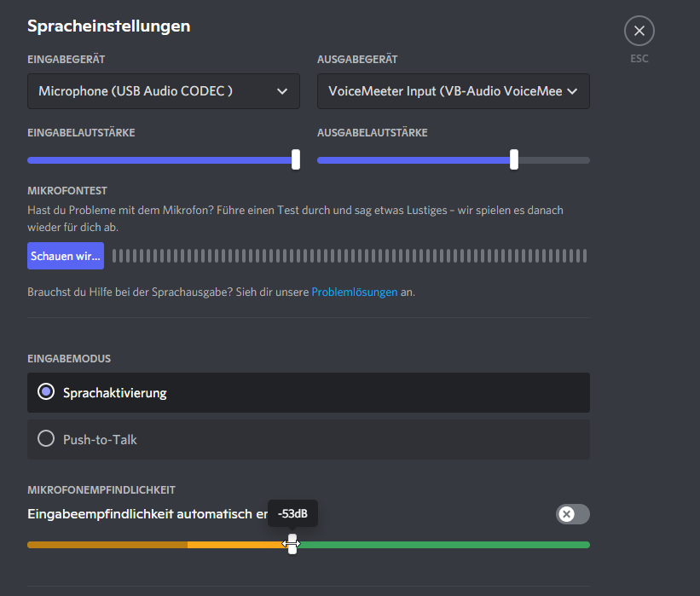Enable automatic input sensitivity toggle
This screenshot has height=596, width=700.
point(572,514)
